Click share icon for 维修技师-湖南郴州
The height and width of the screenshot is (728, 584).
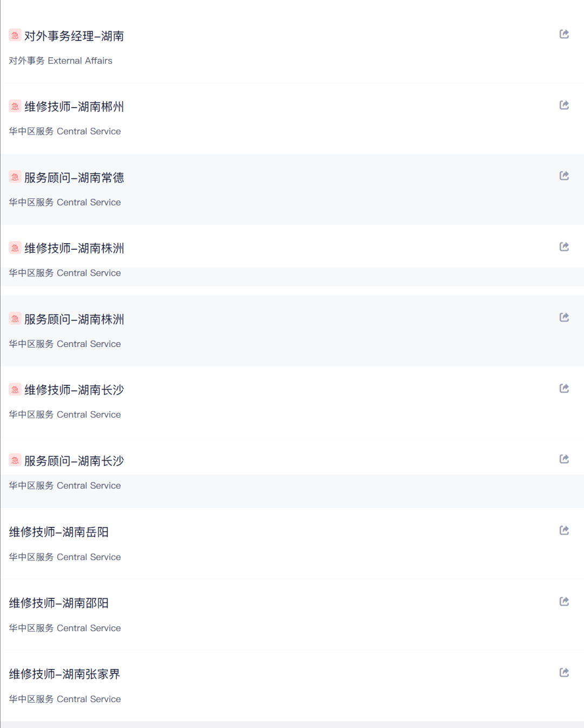tap(564, 105)
